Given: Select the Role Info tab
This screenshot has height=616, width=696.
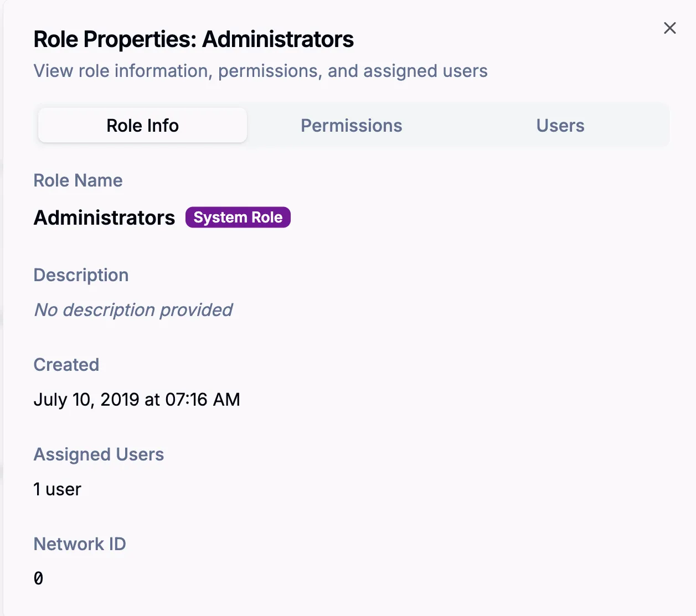Looking at the screenshot, I should [x=143, y=126].
